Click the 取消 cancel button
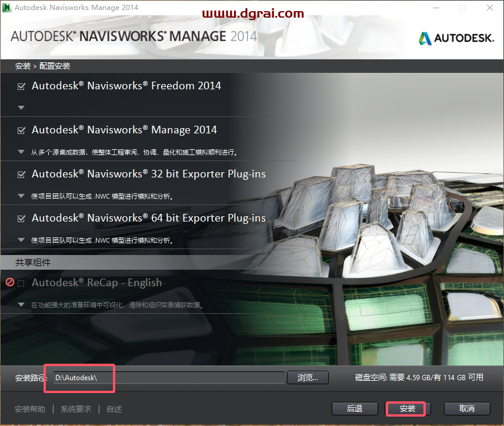 point(467,408)
